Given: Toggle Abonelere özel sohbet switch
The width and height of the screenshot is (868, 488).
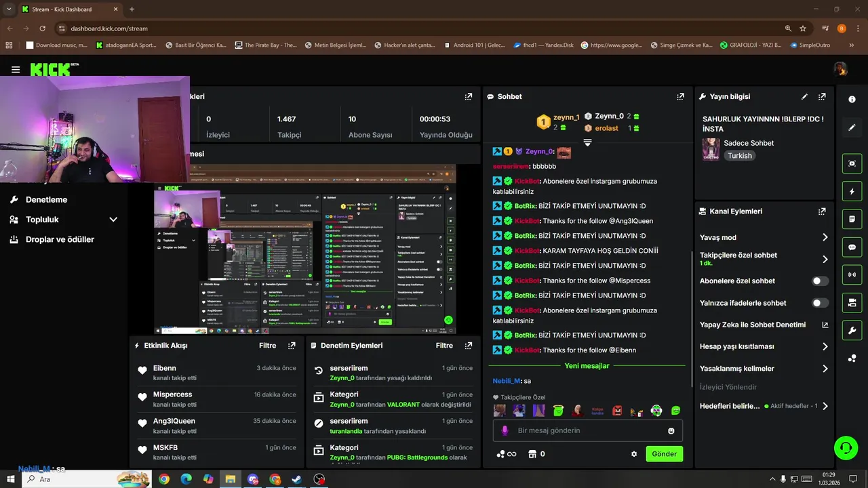Looking at the screenshot, I should (x=820, y=281).
